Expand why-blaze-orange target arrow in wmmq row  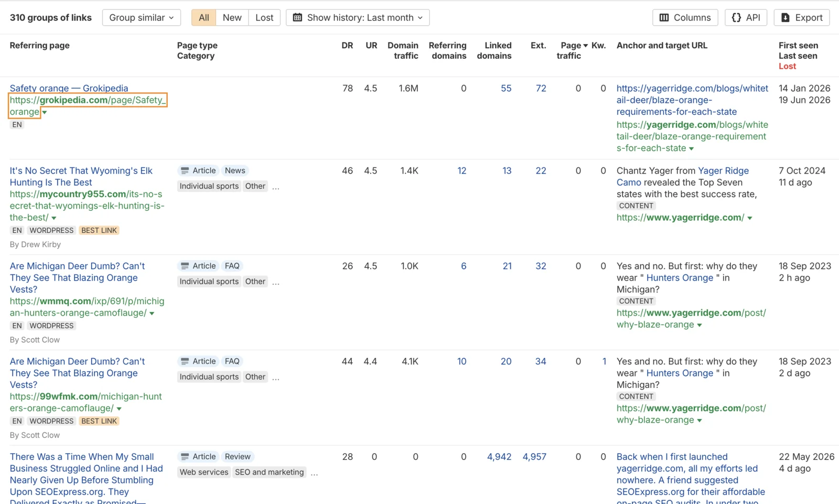[700, 325]
